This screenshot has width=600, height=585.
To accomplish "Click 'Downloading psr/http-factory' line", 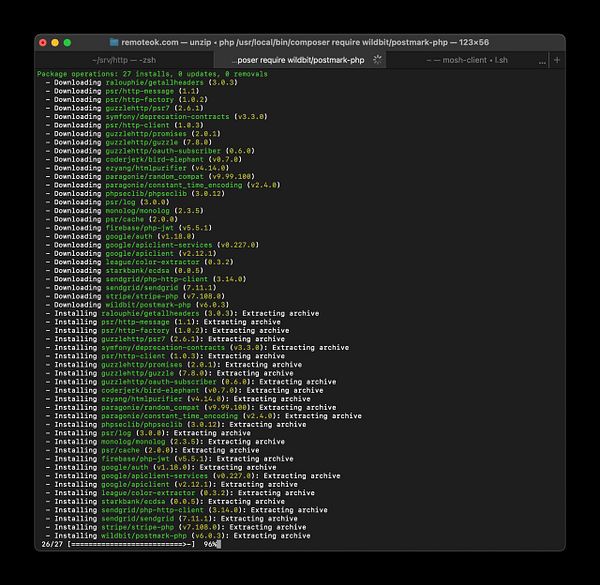I will pos(127,99).
